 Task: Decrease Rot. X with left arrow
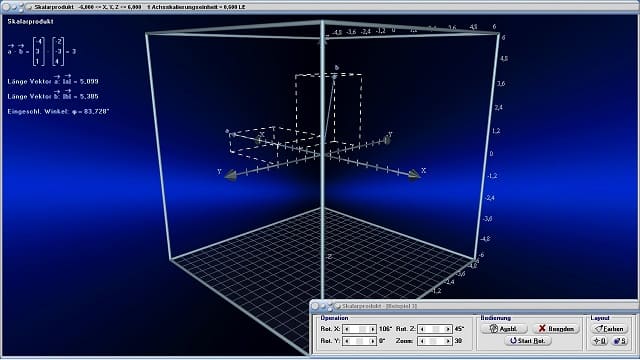[x=347, y=329]
